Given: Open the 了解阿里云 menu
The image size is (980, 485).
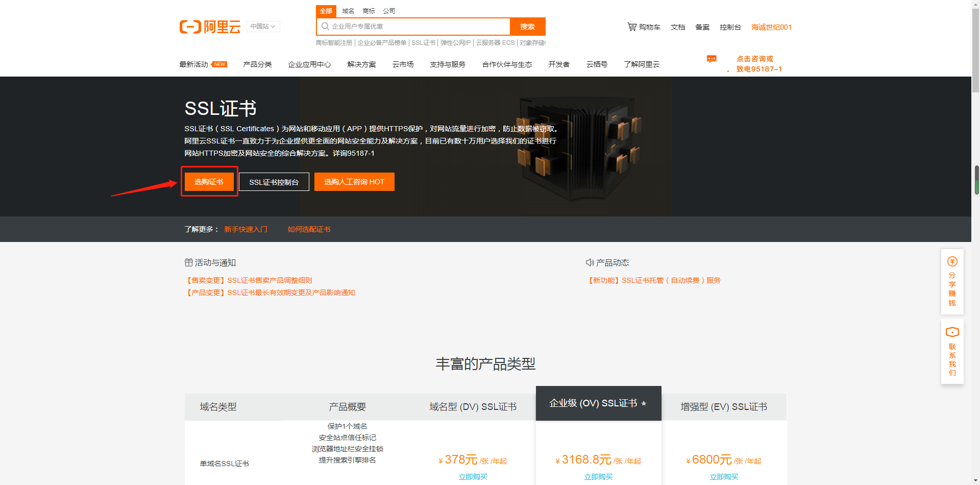Looking at the screenshot, I should (x=642, y=64).
